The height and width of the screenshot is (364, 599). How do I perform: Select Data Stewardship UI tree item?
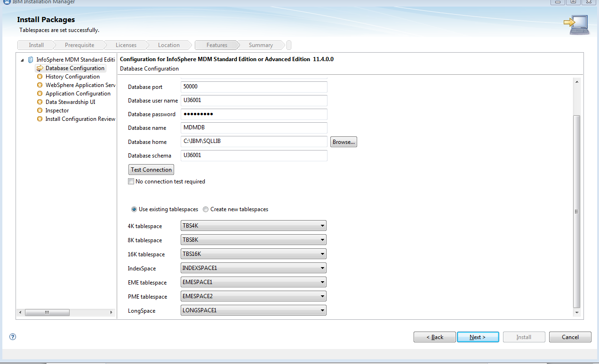[70, 102]
